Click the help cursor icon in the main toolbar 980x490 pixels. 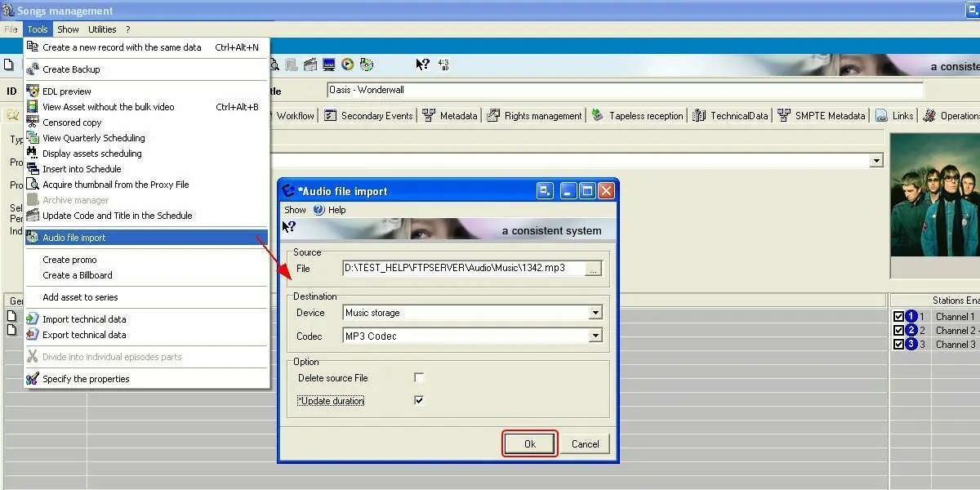tap(422, 65)
